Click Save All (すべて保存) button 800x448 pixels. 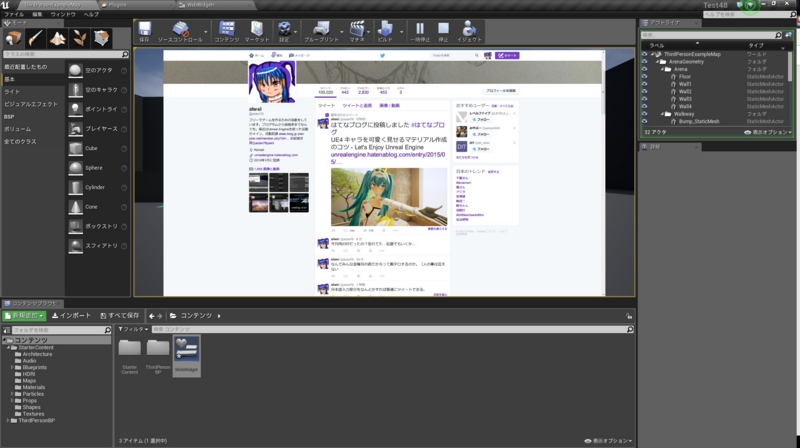[x=120, y=316]
